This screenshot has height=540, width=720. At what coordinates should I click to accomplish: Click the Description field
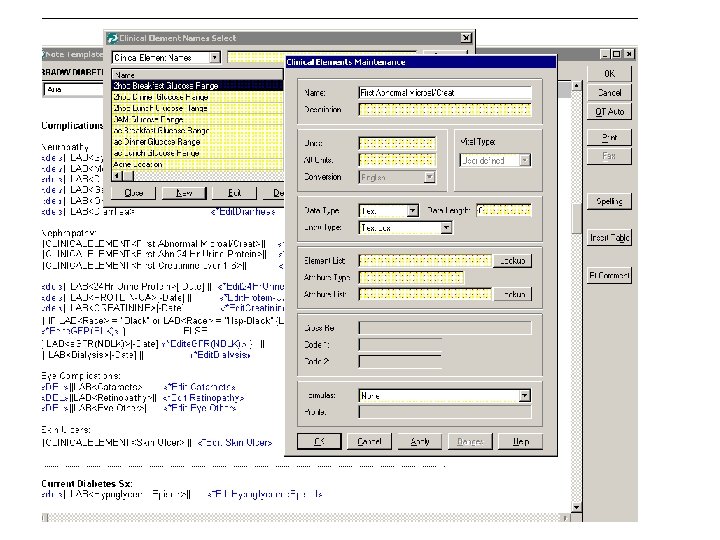tap(445, 110)
